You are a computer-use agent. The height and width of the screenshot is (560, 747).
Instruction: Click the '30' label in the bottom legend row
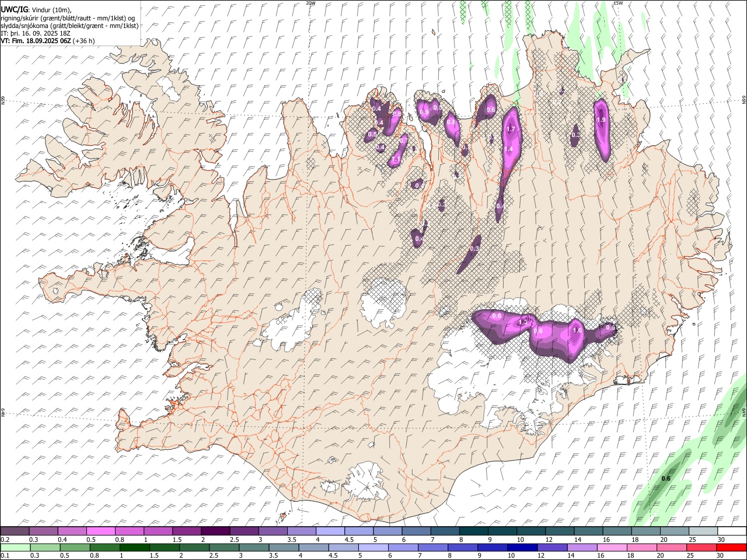tap(721, 556)
